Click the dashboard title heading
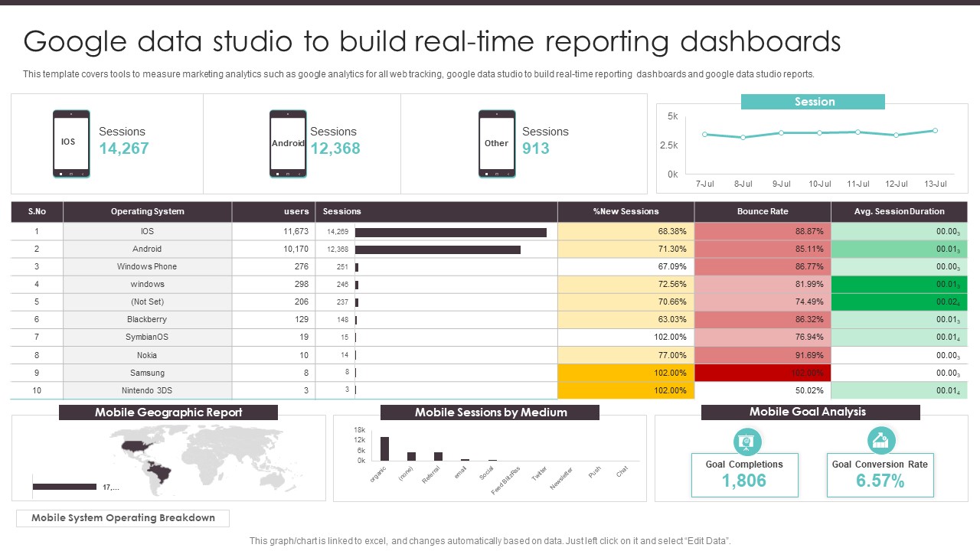This screenshot has width=980, height=551. pos(432,41)
